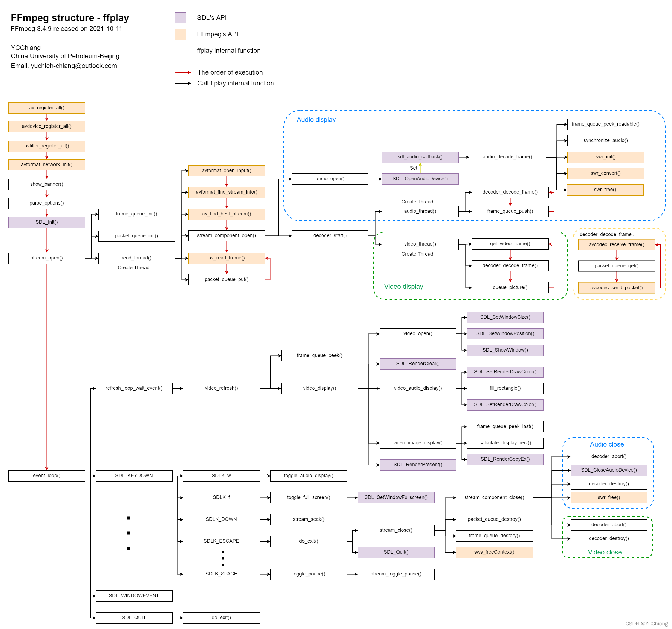Click the video_audio_display() node
The image size is (672, 629).
tap(418, 388)
